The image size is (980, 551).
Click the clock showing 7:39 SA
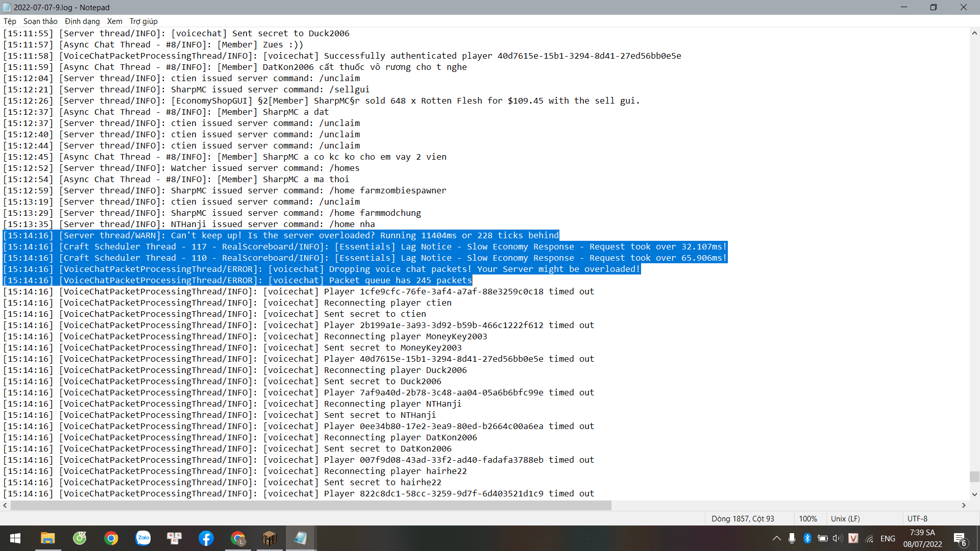coord(922,538)
